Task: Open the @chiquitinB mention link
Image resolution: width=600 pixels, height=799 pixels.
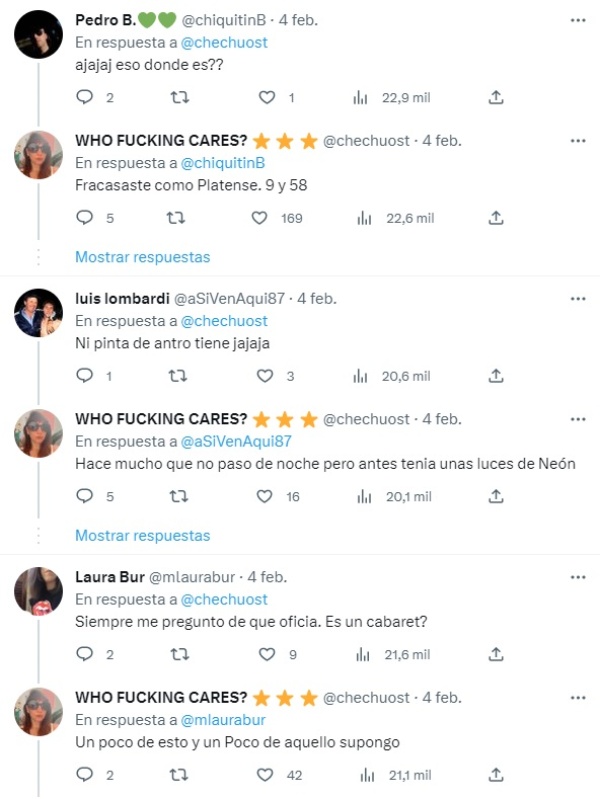Action: [222, 162]
